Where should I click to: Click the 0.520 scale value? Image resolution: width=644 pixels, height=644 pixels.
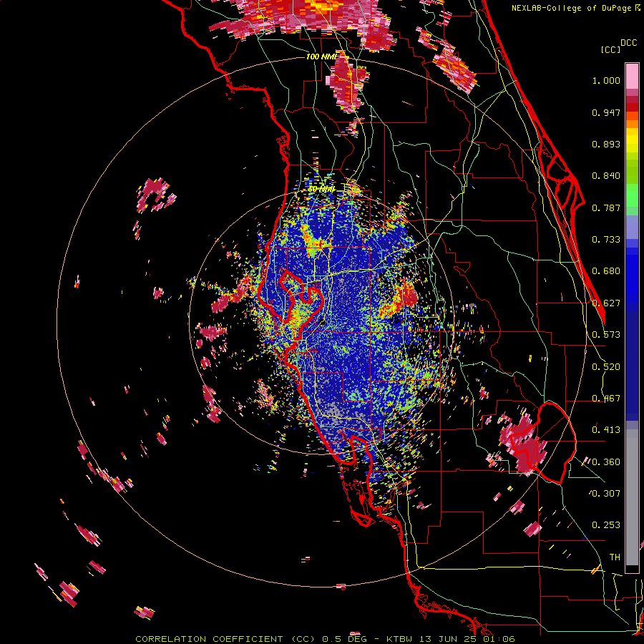[x=606, y=367]
